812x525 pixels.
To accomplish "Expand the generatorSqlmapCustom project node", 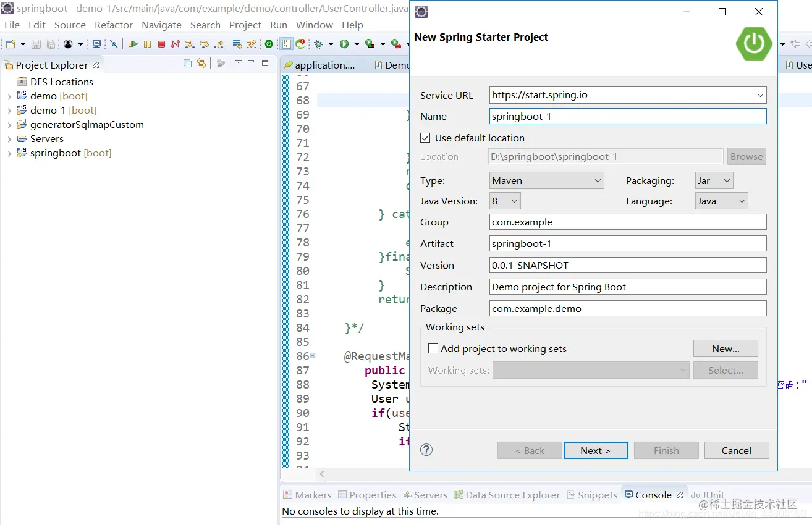I will coord(9,125).
